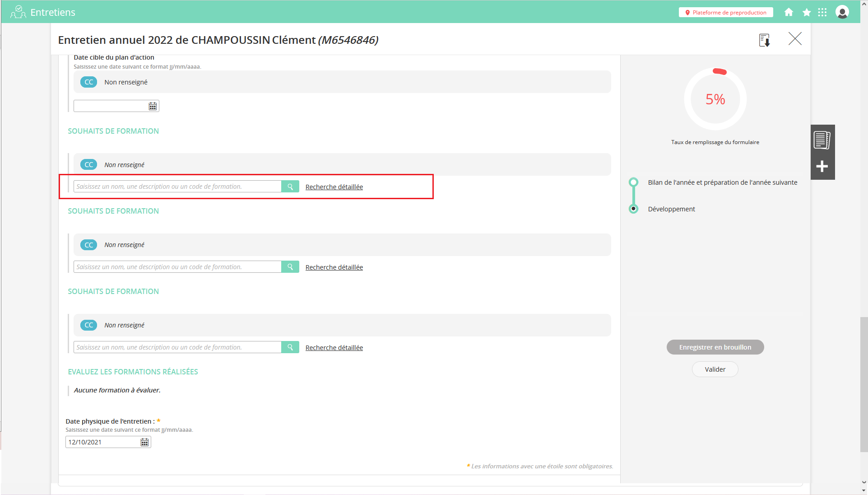Click the home icon in header
The height and width of the screenshot is (495, 868).
789,12
